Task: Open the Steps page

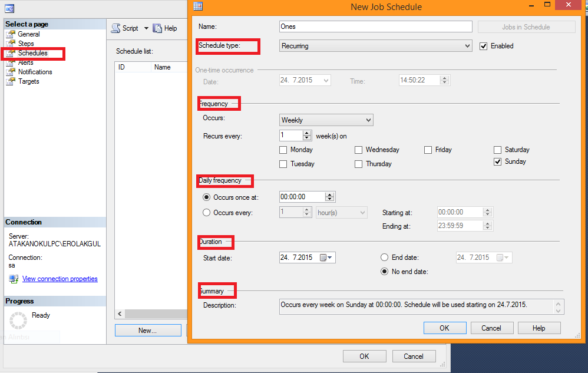Action: pos(26,44)
